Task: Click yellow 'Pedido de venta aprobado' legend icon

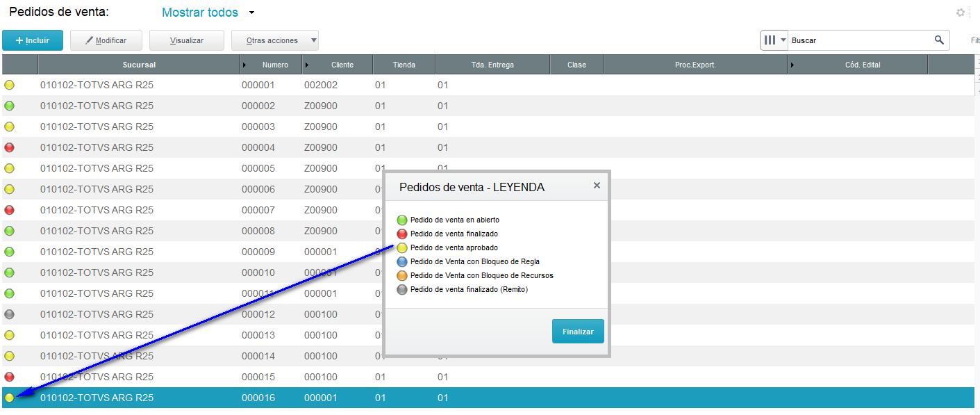Action: [402, 248]
